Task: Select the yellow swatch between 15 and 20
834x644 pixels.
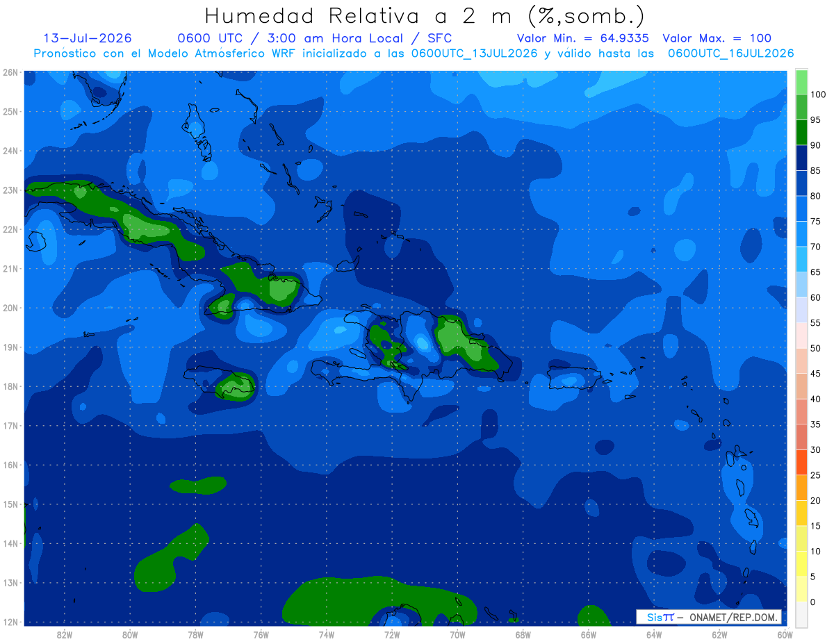Action: 801,513
